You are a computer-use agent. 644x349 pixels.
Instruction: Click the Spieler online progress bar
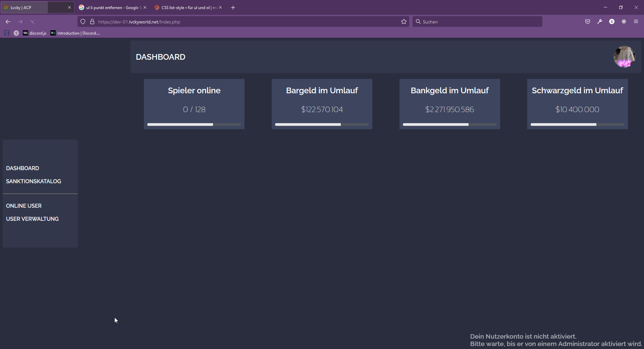[x=194, y=124]
